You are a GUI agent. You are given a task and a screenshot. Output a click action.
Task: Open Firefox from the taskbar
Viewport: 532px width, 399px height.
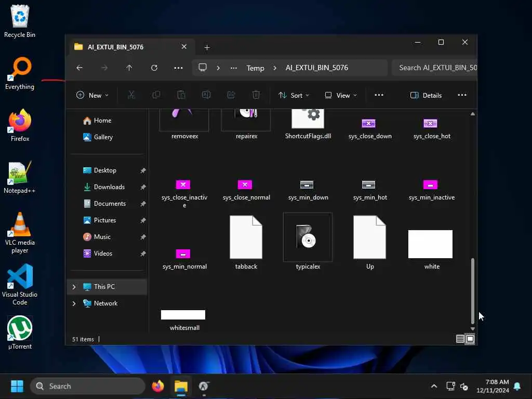coord(158,386)
